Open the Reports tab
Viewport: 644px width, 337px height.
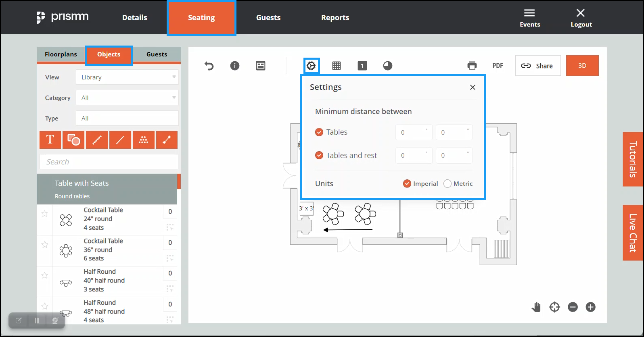coord(335,17)
